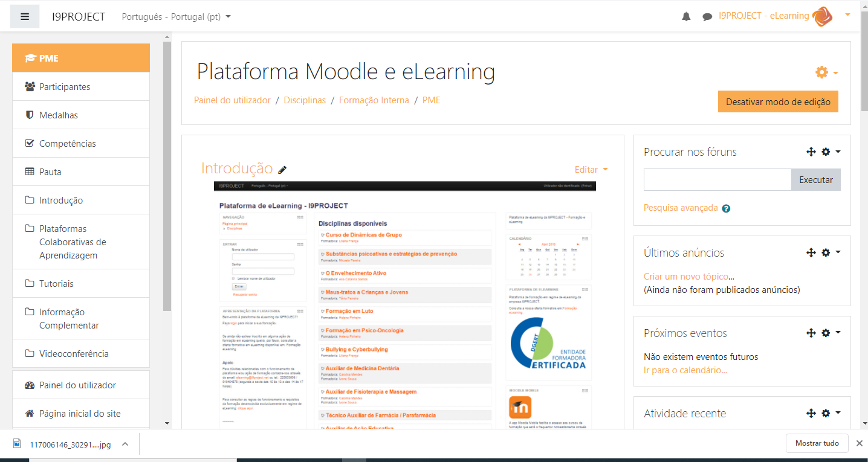Image resolution: width=868 pixels, height=462 pixels.
Task: Open the Pesquisa avançada link
Action: pyautogui.click(x=681, y=208)
